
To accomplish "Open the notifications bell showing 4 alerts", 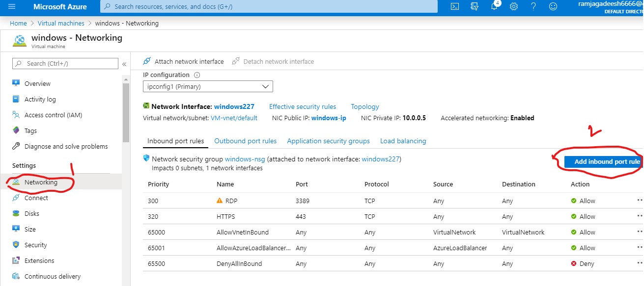I will [494, 8].
